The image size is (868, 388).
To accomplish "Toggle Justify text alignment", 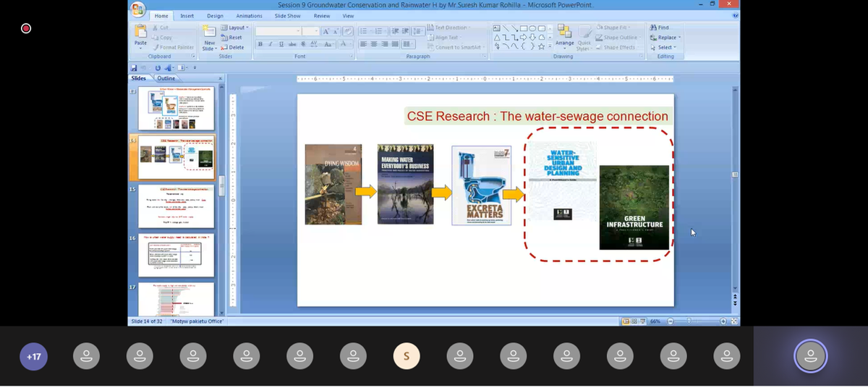I will 395,44.
